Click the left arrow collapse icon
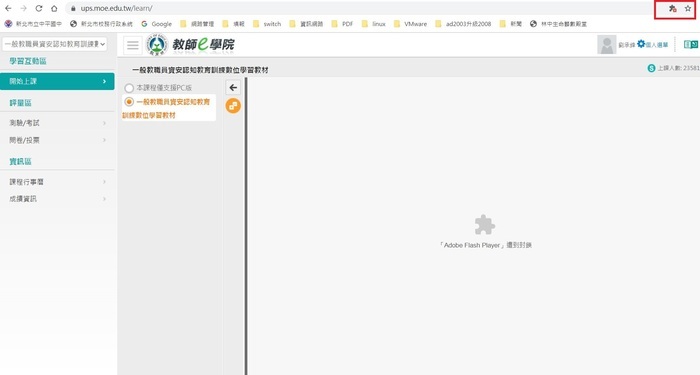 click(x=233, y=88)
